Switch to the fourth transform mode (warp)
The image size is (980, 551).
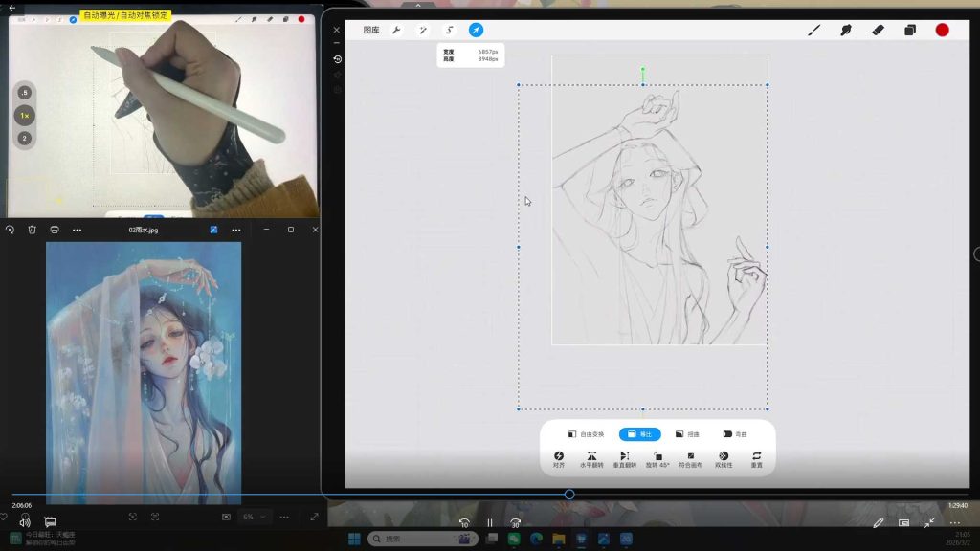(x=735, y=434)
